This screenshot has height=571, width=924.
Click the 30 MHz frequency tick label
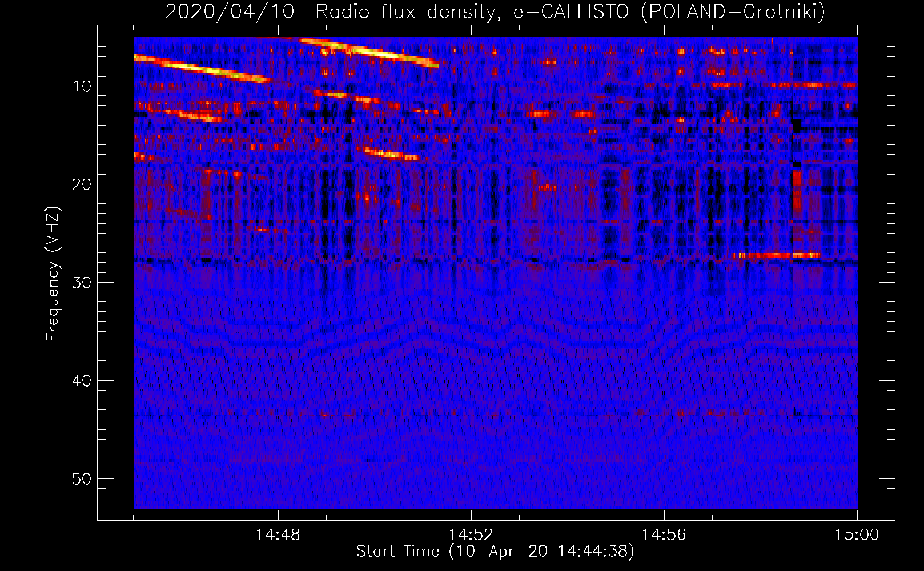tap(82, 283)
